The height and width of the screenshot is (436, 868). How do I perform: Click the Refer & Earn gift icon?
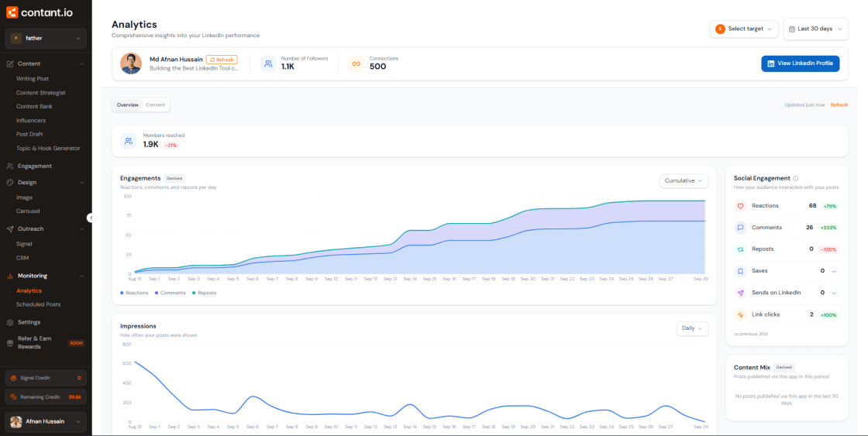tap(10, 342)
